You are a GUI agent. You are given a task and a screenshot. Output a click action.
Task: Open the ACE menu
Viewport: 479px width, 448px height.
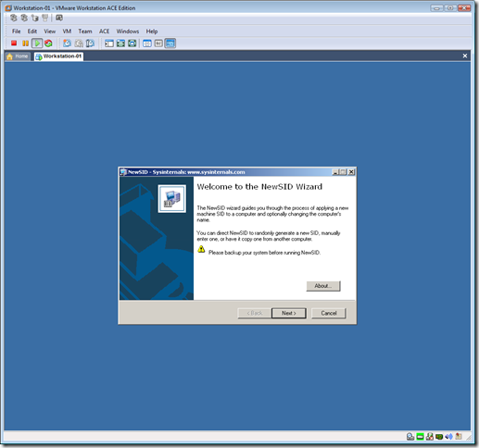[x=104, y=31]
